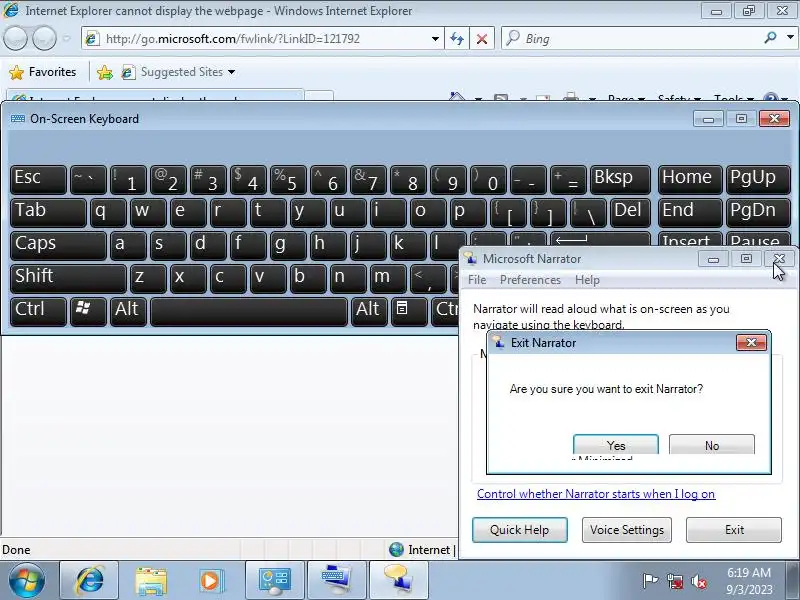This screenshot has height=600, width=800.
Task: Click the Bksp key on On-Screen Keyboard
Action: coord(620,180)
